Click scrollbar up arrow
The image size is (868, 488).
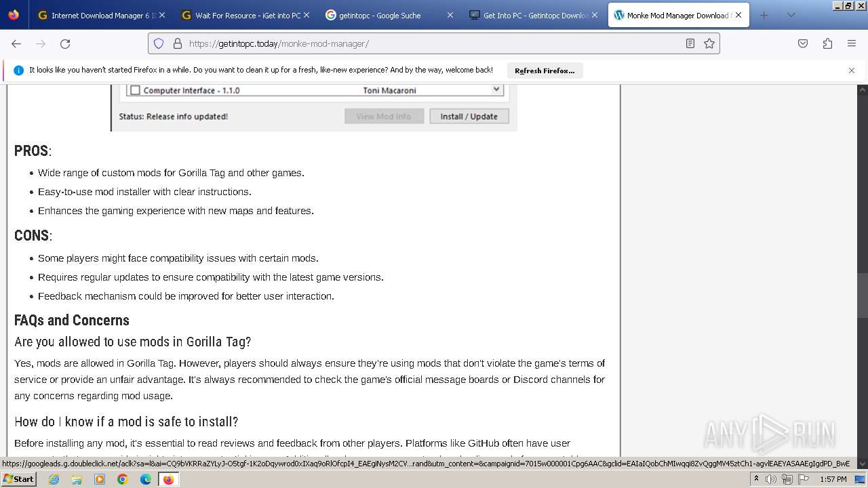[x=863, y=89]
